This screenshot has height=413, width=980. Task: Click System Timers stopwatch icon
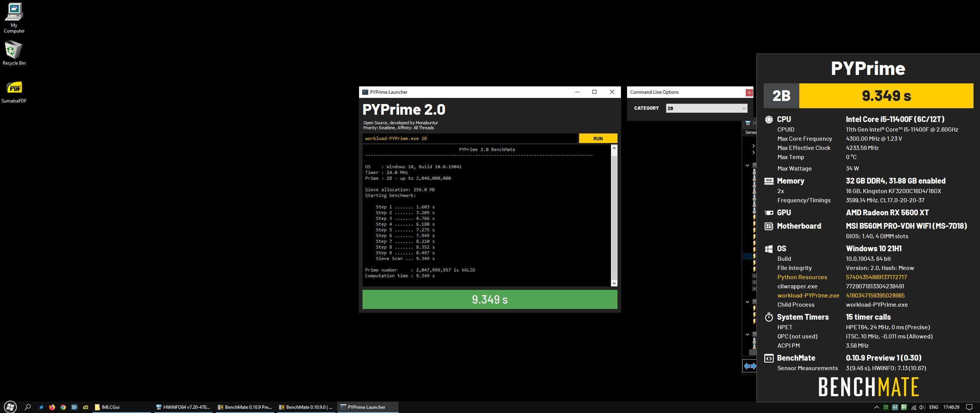click(769, 317)
